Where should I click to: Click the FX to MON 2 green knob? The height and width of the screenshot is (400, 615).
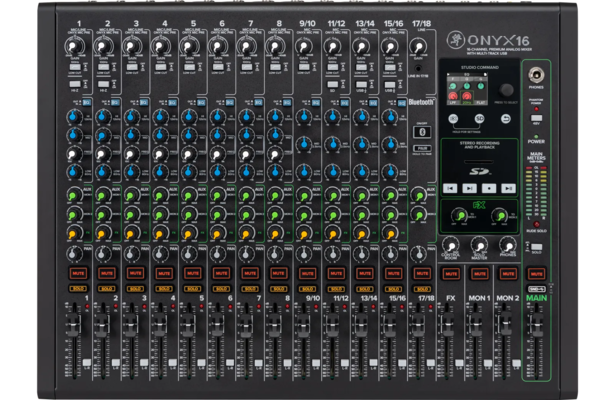[500, 215]
